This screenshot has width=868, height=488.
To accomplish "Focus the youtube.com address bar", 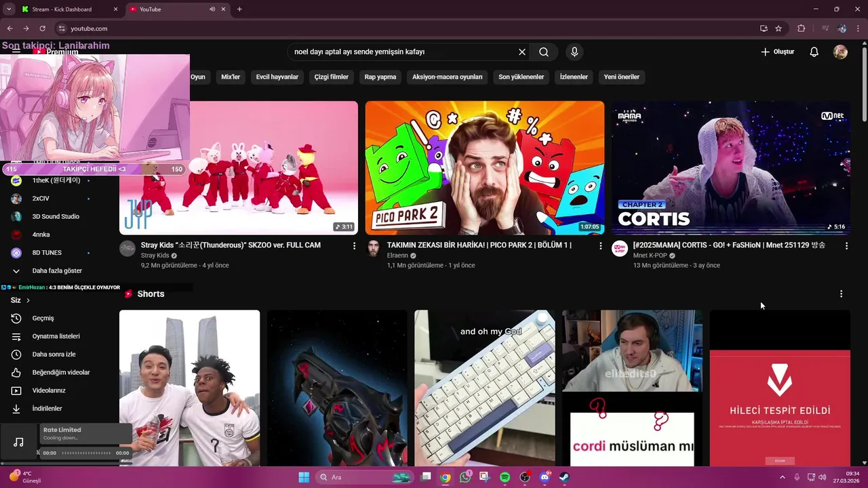I will [407, 28].
